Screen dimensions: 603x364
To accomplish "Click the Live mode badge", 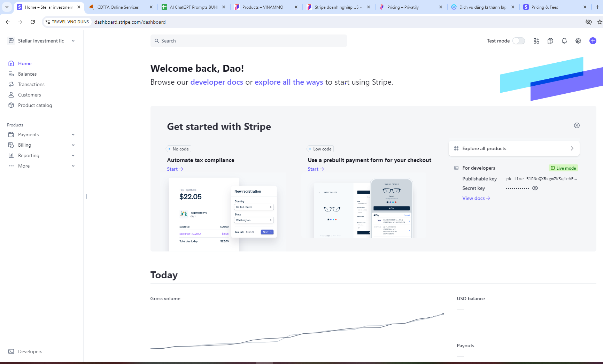I will coord(563,168).
